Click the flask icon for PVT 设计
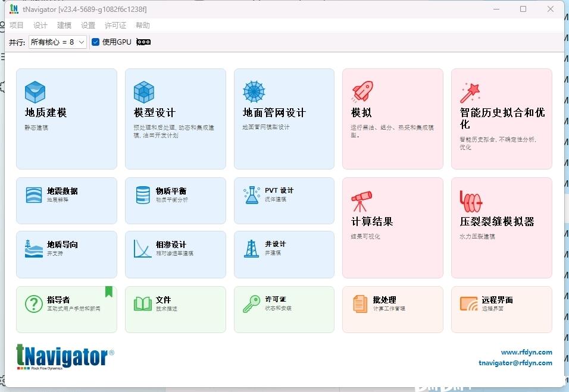 point(252,195)
